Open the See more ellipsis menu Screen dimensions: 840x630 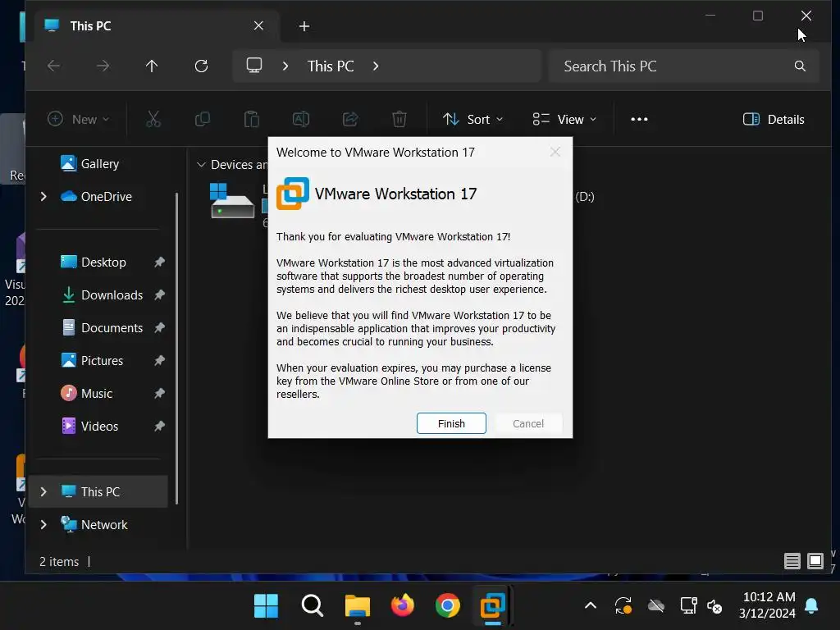point(639,119)
